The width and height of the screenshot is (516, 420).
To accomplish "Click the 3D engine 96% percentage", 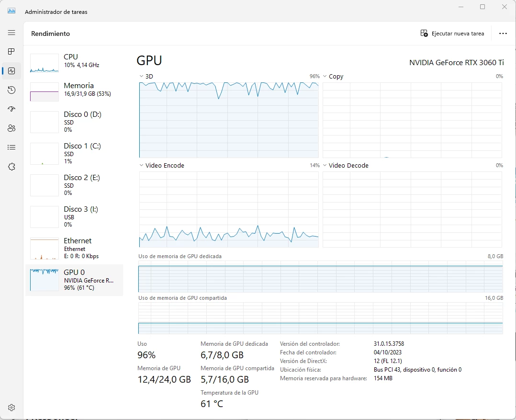I will coord(314,76).
